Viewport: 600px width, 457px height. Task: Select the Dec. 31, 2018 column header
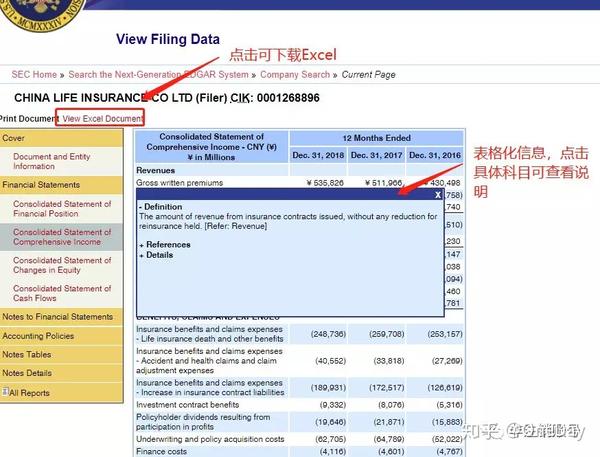pos(318,155)
